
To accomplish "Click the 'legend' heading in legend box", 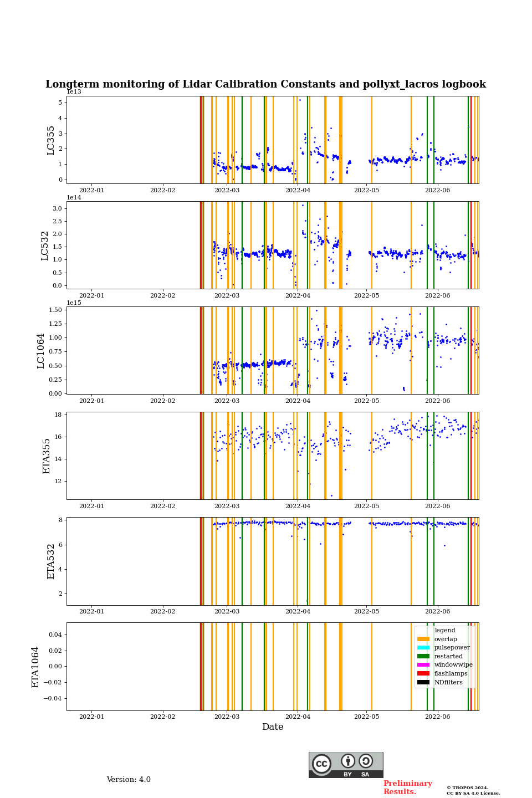I will click(x=445, y=630).
